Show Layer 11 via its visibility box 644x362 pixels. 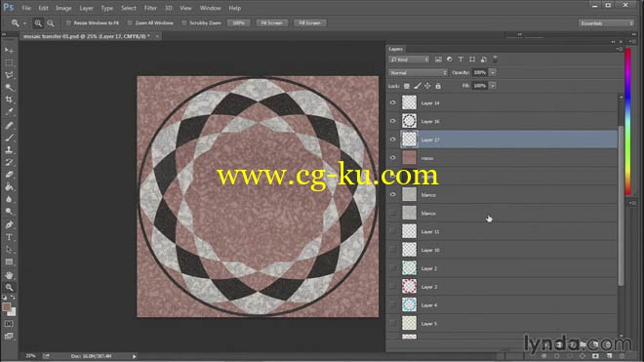[x=392, y=231]
